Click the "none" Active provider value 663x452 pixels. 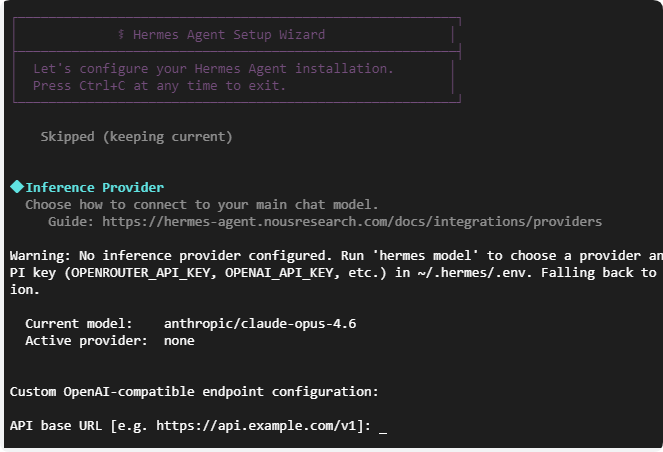tap(179, 340)
